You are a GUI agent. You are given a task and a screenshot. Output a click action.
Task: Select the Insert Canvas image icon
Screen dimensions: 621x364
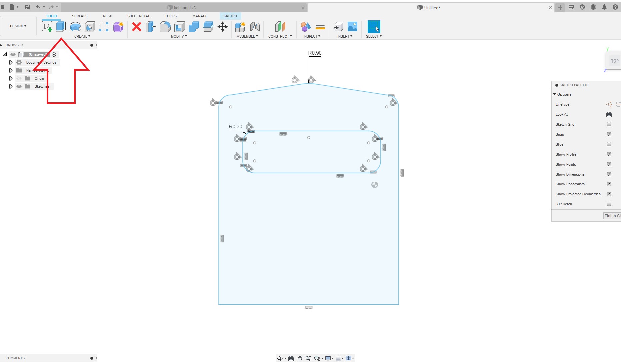click(x=353, y=27)
